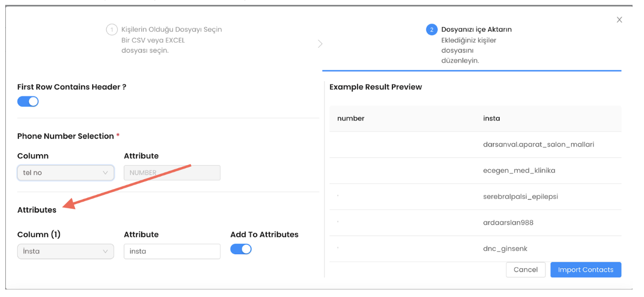Click the 'insta' column header in preview
644x297 pixels.
pyautogui.click(x=491, y=118)
